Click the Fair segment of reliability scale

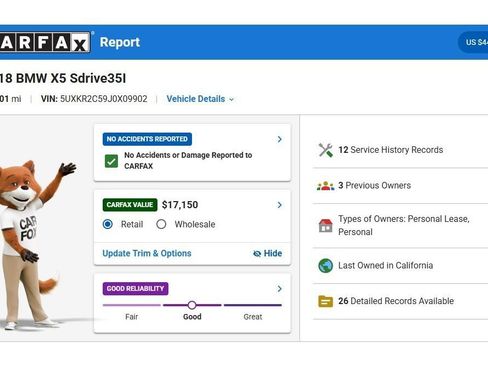coord(132,305)
